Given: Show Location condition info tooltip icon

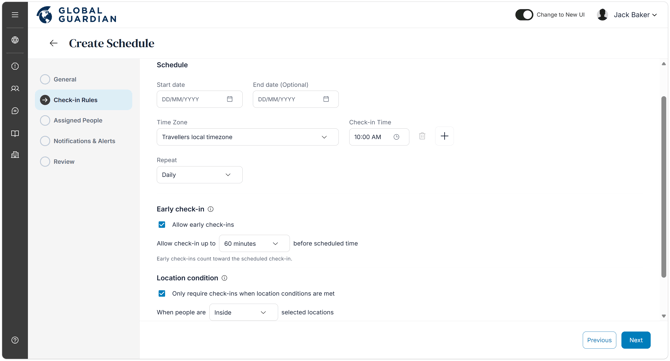Looking at the screenshot, I should click(x=224, y=278).
